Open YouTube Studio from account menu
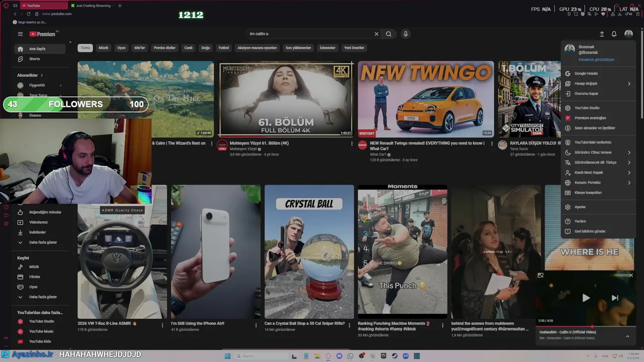 [598, 108]
